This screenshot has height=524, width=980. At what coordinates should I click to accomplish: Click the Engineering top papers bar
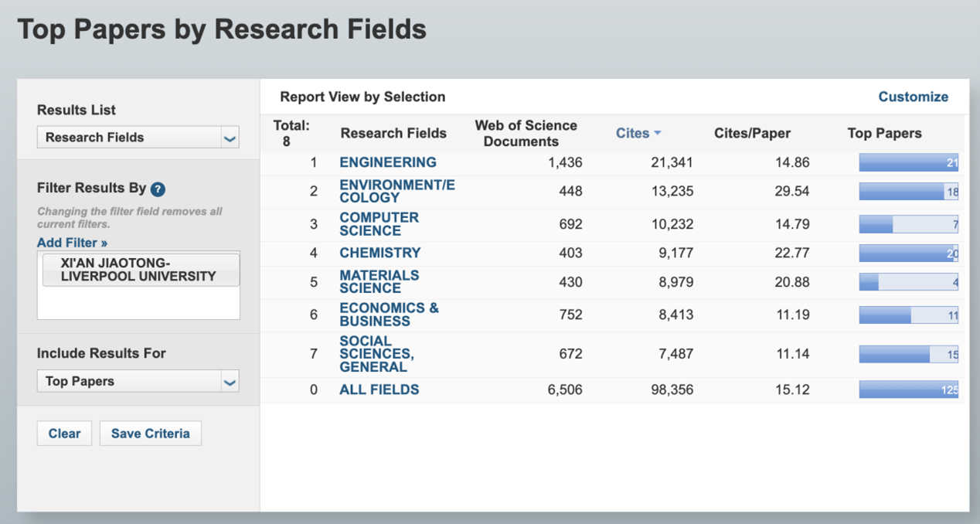[908, 162]
